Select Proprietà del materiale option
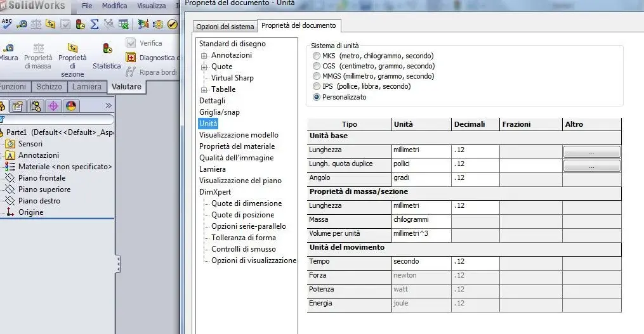Image resolution: width=644 pixels, height=334 pixels. tap(237, 146)
